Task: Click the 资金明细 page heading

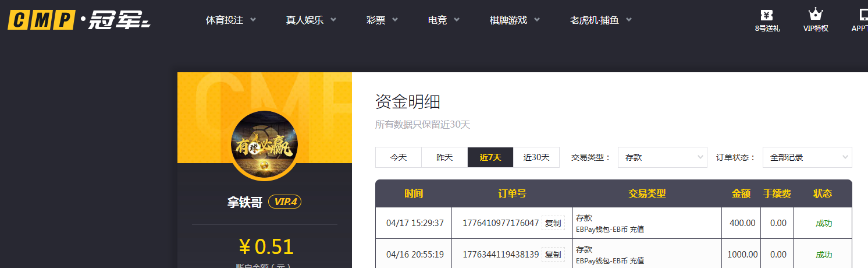Action: click(408, 102)
